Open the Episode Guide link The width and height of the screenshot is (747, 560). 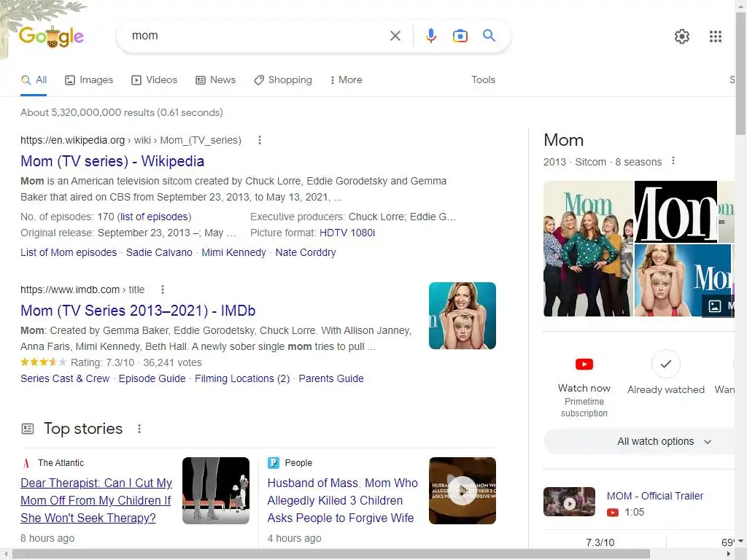152,378
